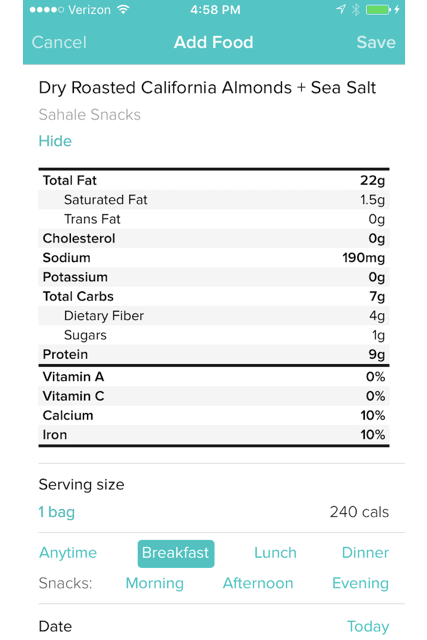Choose Lunch as the meal
The image size is (427, 640).
tap(275, 553)
